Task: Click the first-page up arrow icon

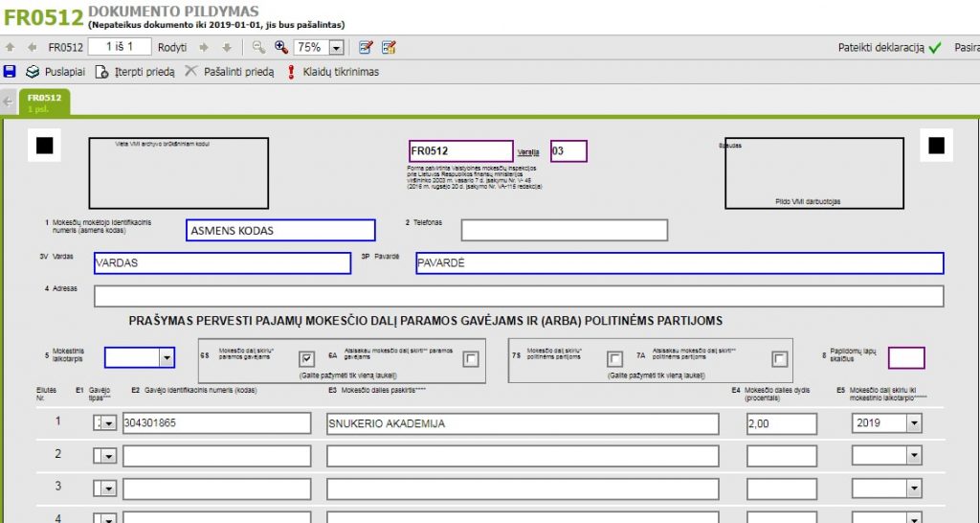Action: click(10, 48)
